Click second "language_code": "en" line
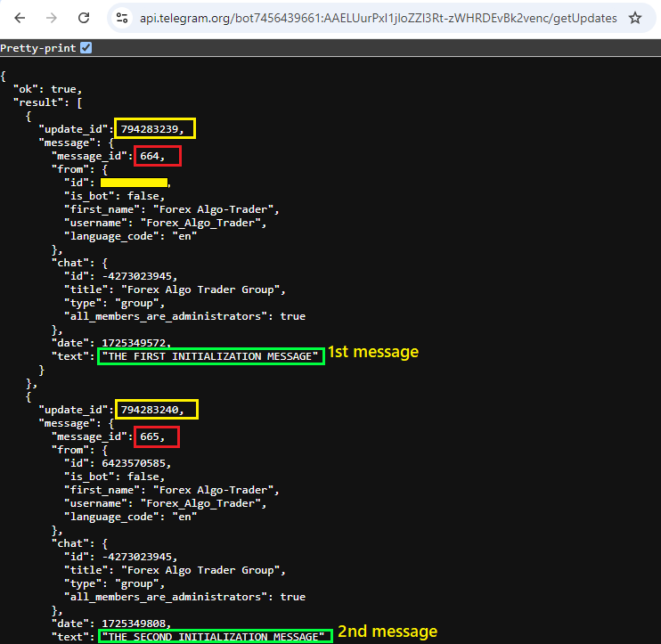Image resolution: width=661 pixels, height=644 pixels. (130, 517)
